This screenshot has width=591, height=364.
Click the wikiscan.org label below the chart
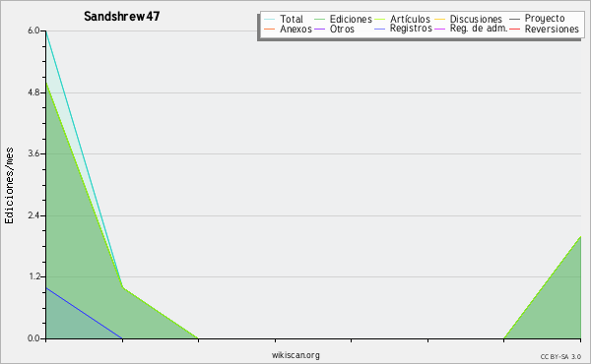[295, 355]
